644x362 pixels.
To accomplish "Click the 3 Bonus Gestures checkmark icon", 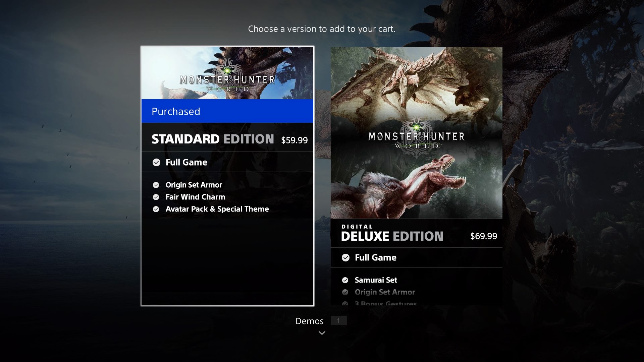I will 345,303.
